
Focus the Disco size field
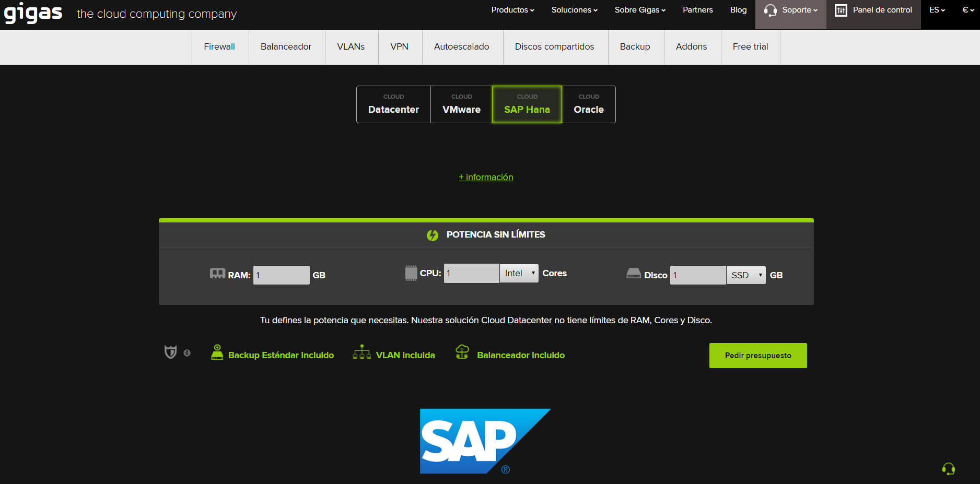point(698,275)
